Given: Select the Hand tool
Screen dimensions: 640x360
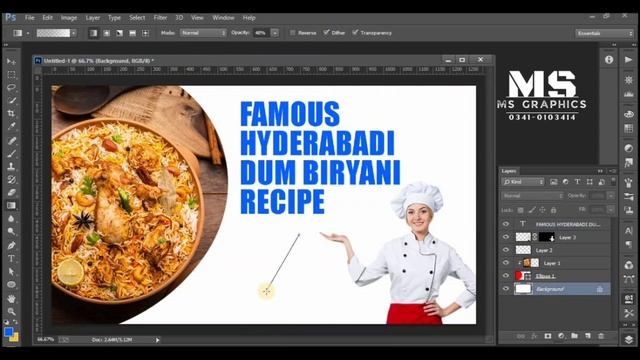Looking at the screenshot, I should tap(11, 299).
